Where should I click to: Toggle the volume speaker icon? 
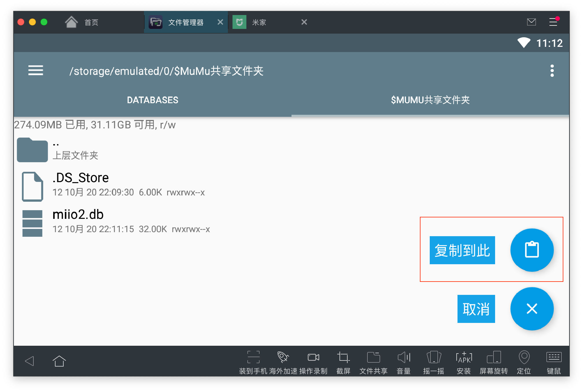[x=404, y=358]
